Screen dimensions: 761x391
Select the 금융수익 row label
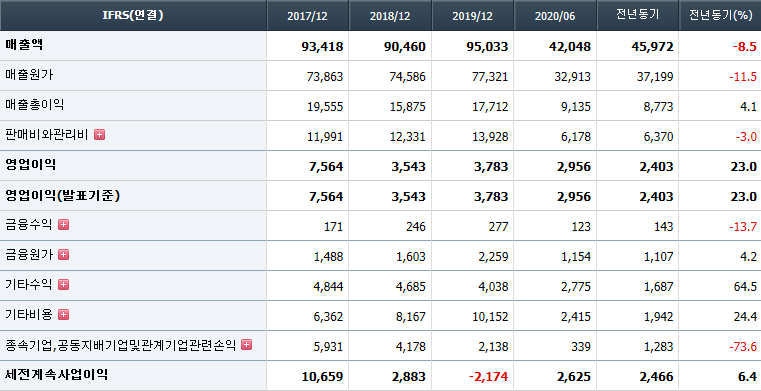point(29,225)
